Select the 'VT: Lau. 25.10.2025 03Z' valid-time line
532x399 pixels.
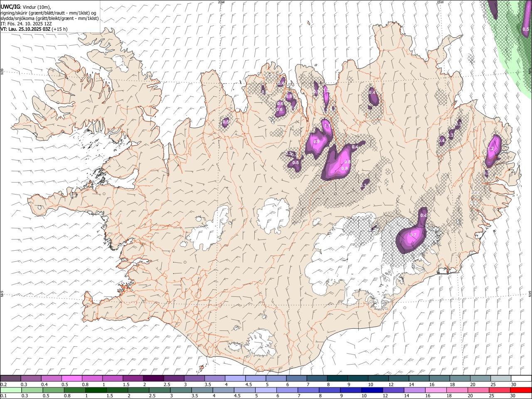(34, 29)
